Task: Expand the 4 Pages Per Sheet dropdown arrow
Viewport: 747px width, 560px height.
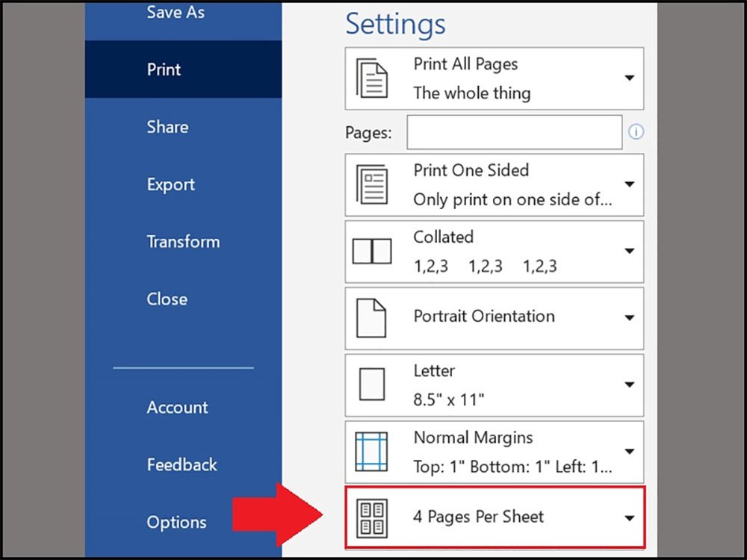Action: [629, 518]
